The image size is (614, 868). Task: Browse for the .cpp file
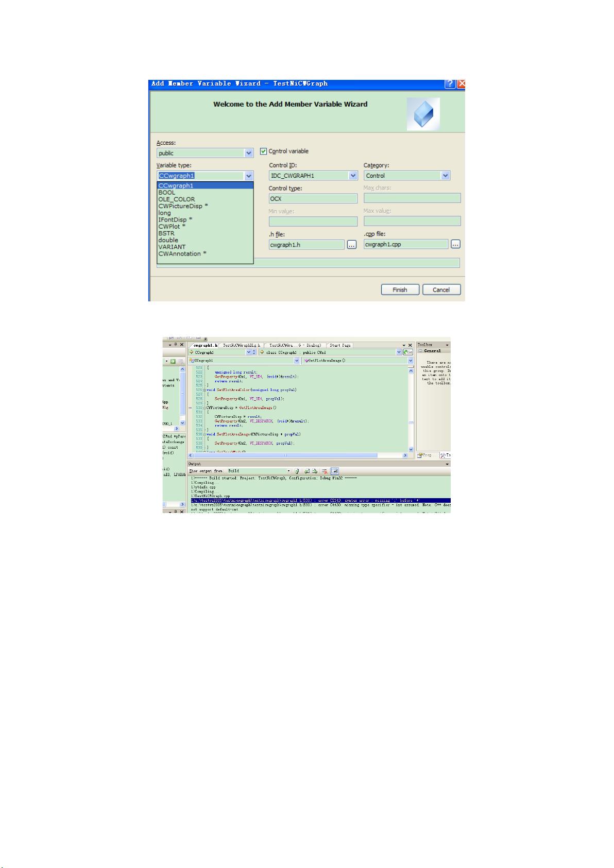pyautogui.click(x=455, y=244)
